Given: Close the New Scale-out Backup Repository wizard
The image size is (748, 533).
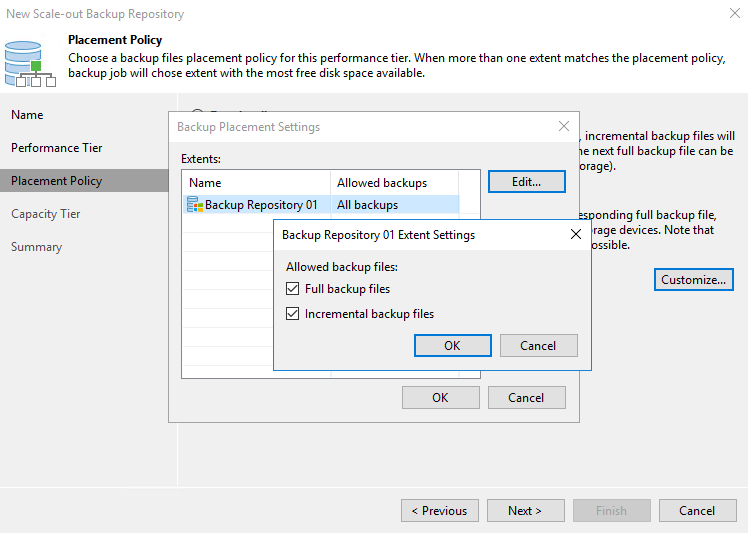Looking at the screenshot, I should pyautogui.click(x=735, y=14).
